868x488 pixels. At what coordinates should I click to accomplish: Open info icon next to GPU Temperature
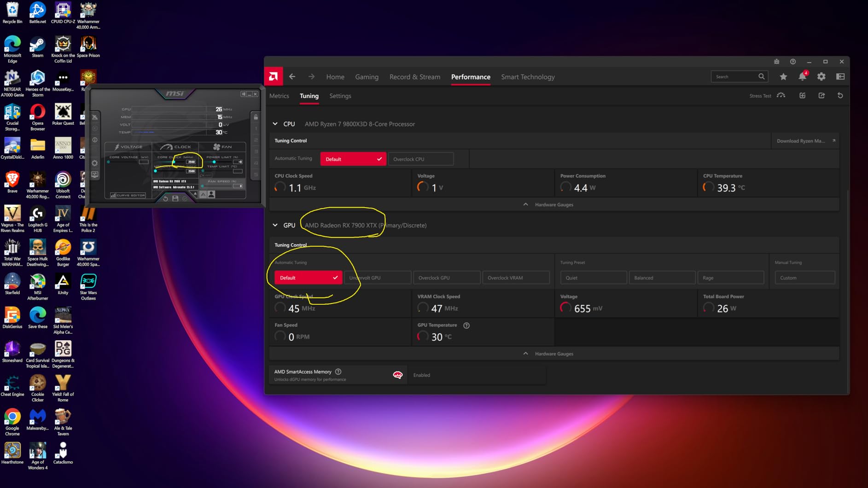466,325
